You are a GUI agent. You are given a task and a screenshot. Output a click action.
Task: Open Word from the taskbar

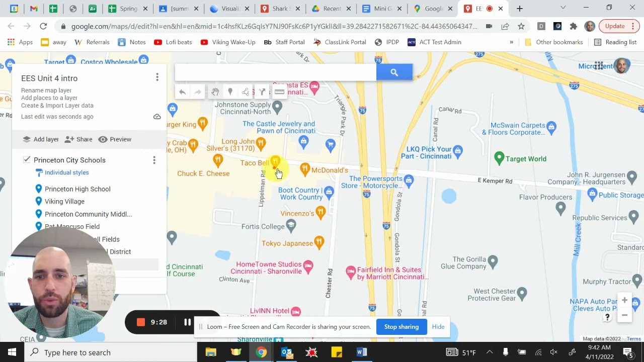click(362, 352)
